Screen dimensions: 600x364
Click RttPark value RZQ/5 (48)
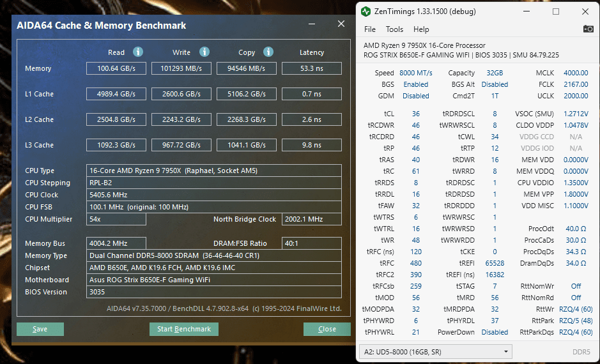(576, 321)
